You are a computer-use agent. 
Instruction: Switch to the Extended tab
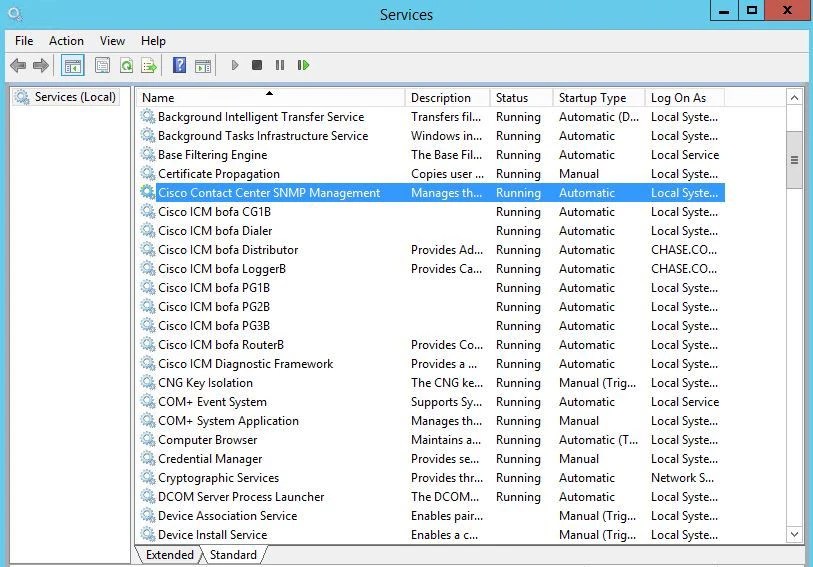[x=170, y=555]
